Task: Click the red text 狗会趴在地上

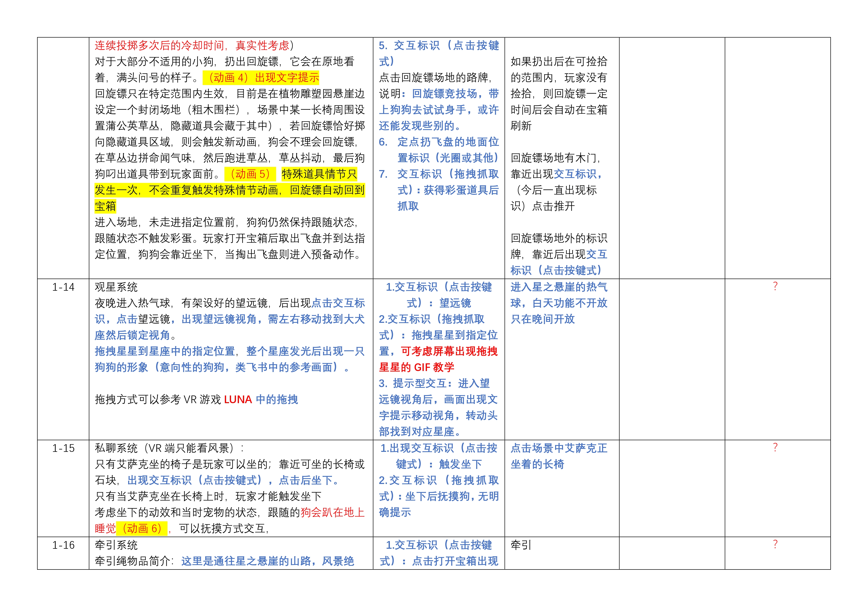Action: pyautogui.click(x=333, y=513)
